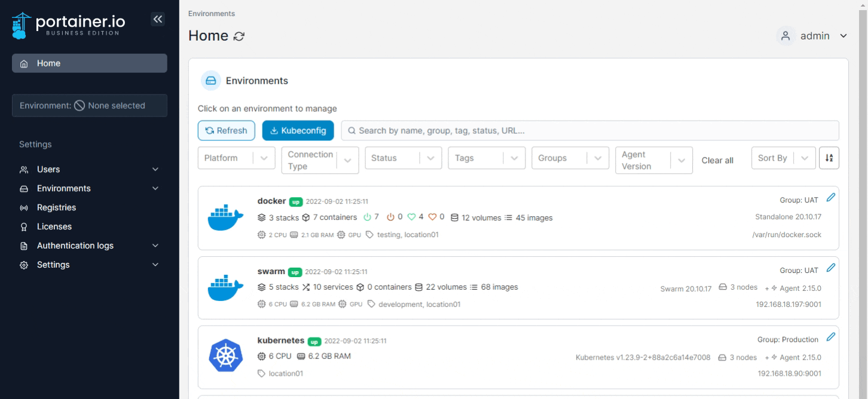The width and height of the screenshot is (868, 399).
Task: Click the Licenses sidebar icon
Action: tap(25, 227)
